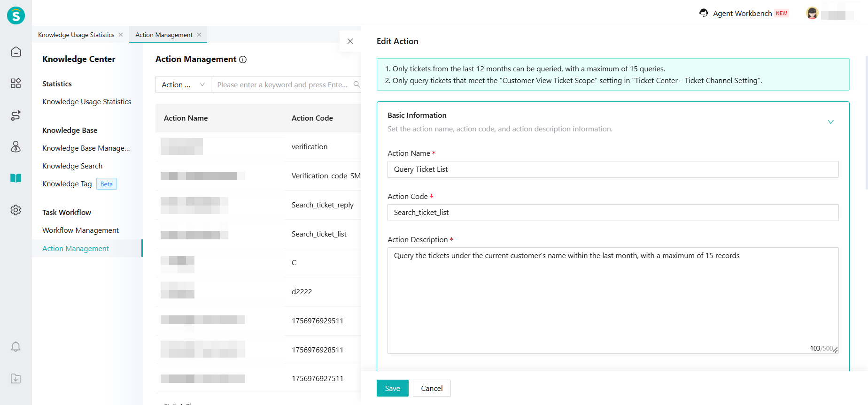Click the download inbox icon in sidebar
This screenshot has width=868, height=405.
point(16,378)
